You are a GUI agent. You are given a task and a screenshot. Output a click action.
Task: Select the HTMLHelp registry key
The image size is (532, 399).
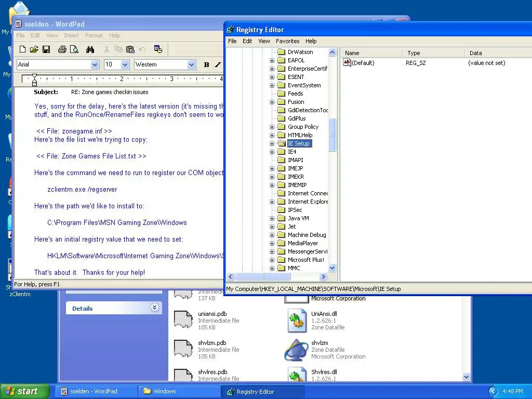[x=300, y=135]
